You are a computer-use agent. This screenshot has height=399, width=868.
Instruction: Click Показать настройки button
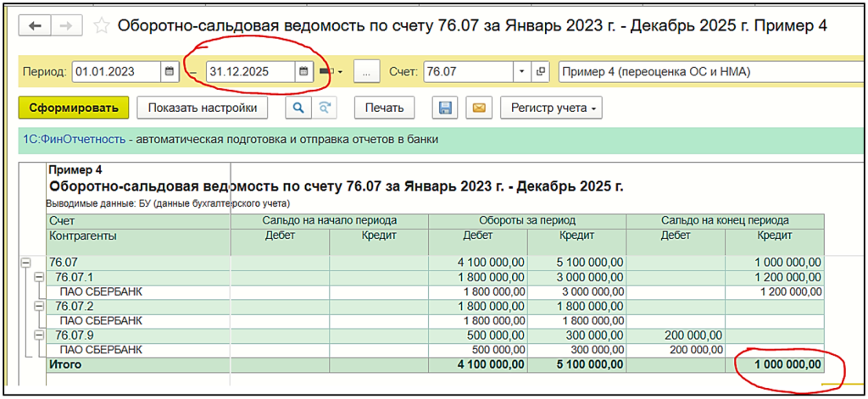click(202, 108)
